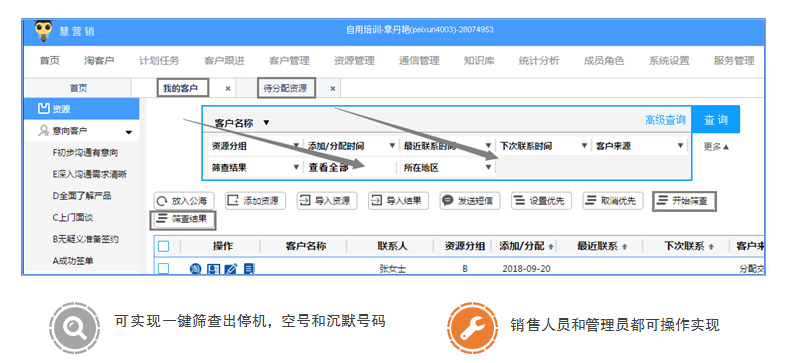
Task: Click 导入结果 toolbar button
Action: [x=398, y=201]
